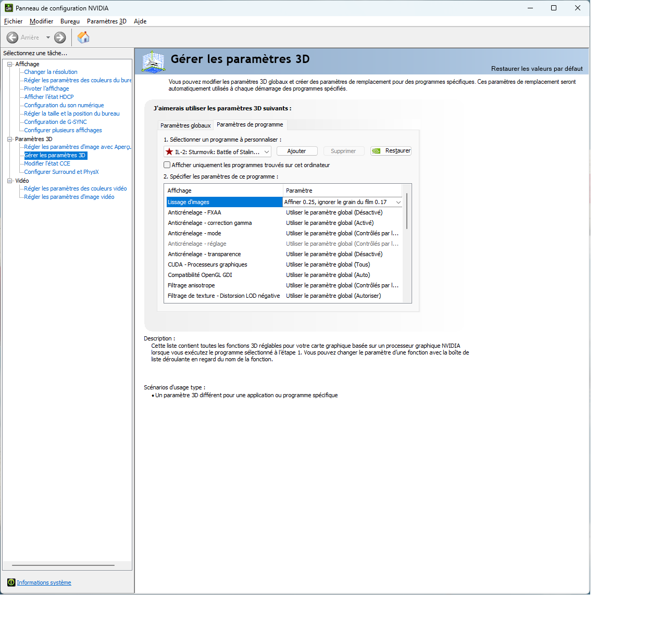Screen dimensions: 672x620
Task: Switch to the Paramètres globaux tab
Action: tap(185, 125)
